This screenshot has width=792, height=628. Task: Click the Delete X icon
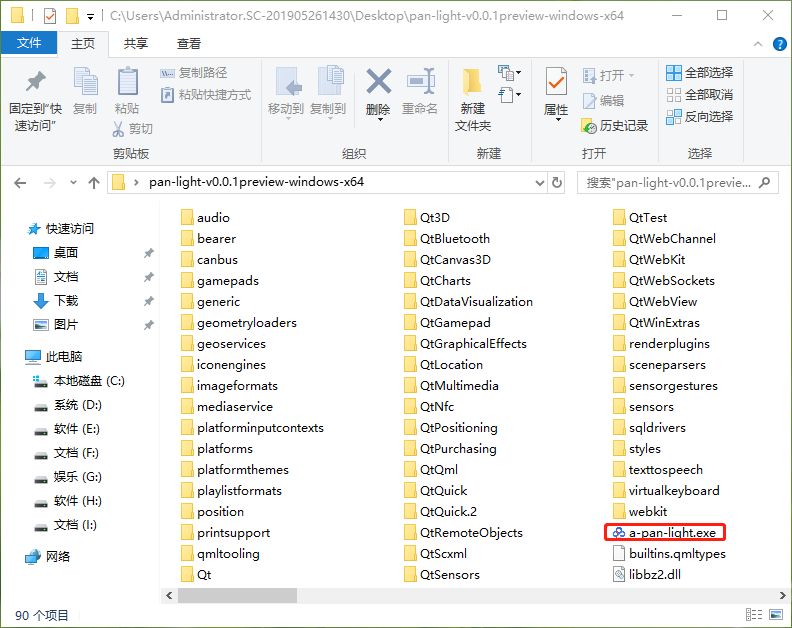pos(378,81)
